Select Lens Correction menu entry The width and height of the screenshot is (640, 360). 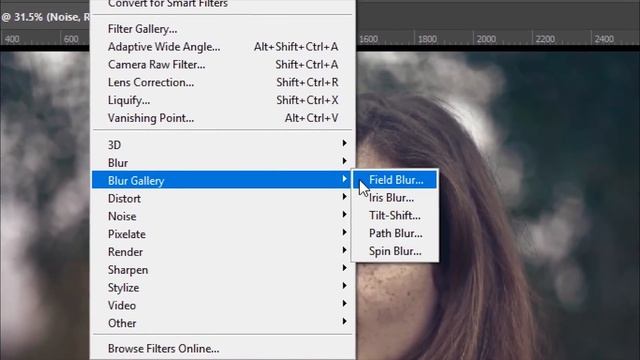(222, 82)
